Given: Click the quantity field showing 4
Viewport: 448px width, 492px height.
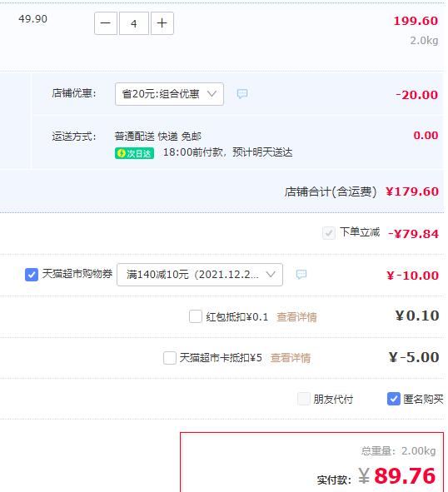Looking at the screenshot, I should click(134, 23).
